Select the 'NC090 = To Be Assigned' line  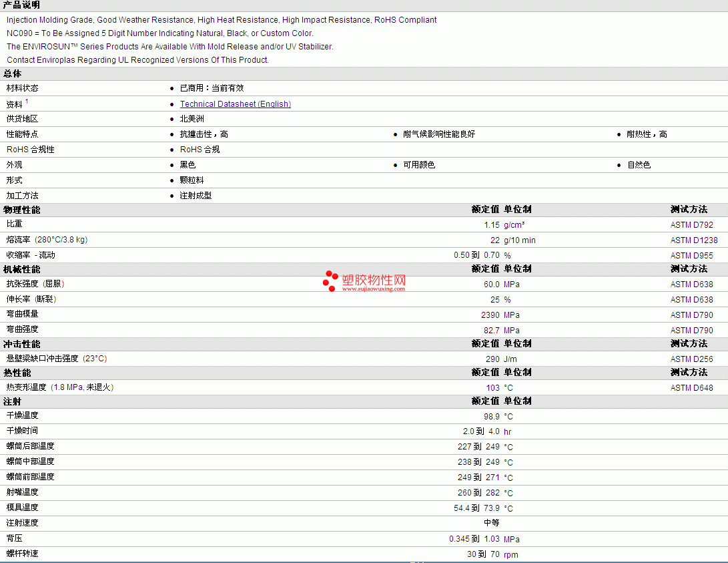160,33
